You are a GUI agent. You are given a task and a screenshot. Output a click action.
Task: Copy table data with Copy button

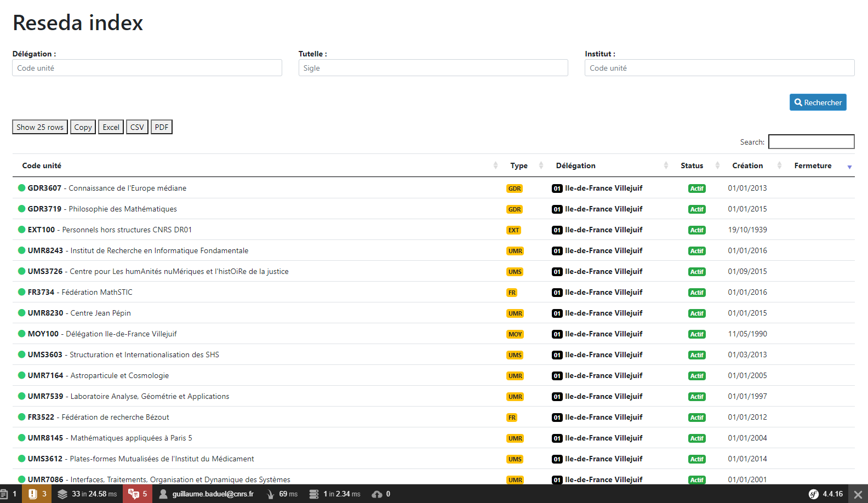(83, 127)
